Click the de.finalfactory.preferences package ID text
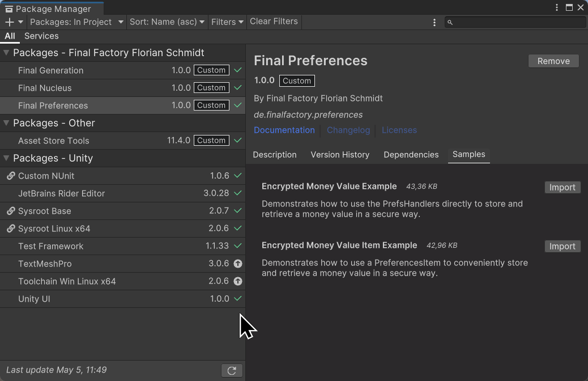The height and width of the screenshot is (381, 588). click(x=308, y=115)
